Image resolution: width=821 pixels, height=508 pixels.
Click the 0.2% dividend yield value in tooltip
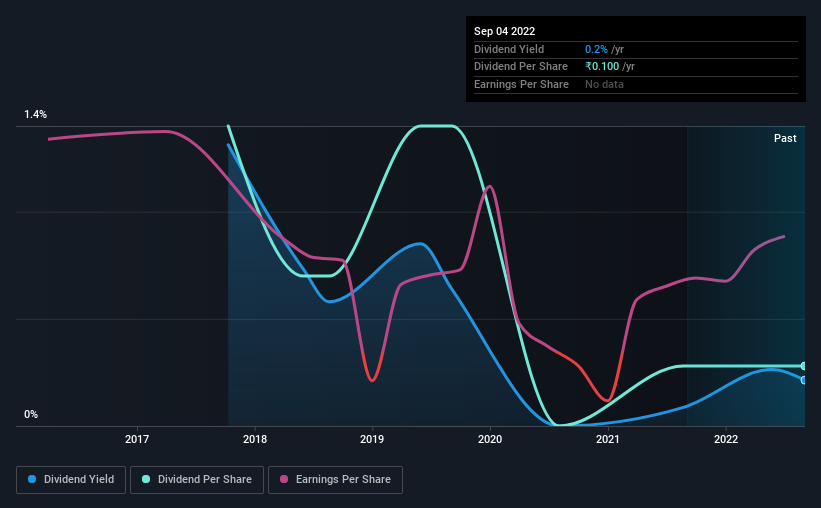[x=596, y=49]
